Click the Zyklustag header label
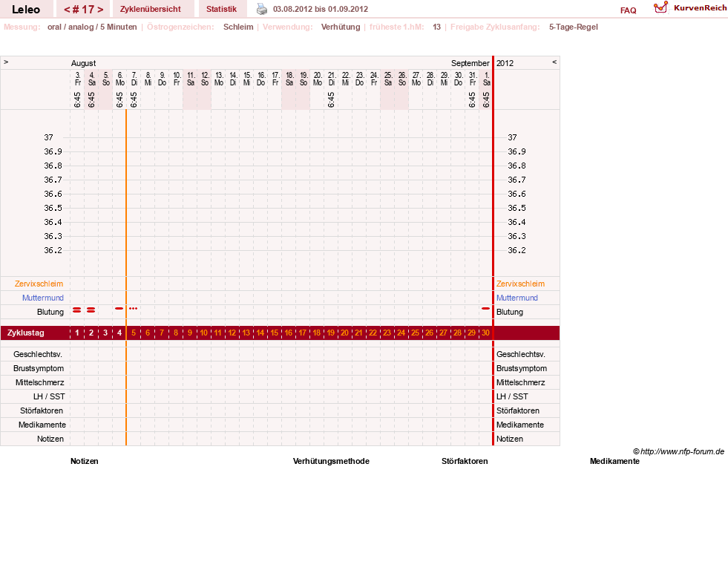Image resolution: width=728 pixels, height=579 pixels. (x=25, y=333)
